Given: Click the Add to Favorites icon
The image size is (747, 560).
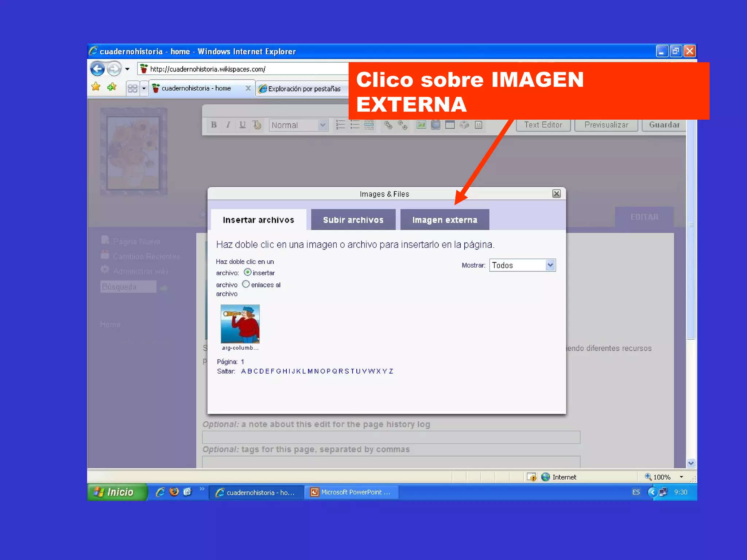Looking at the screenshot, I should [112, 87].
